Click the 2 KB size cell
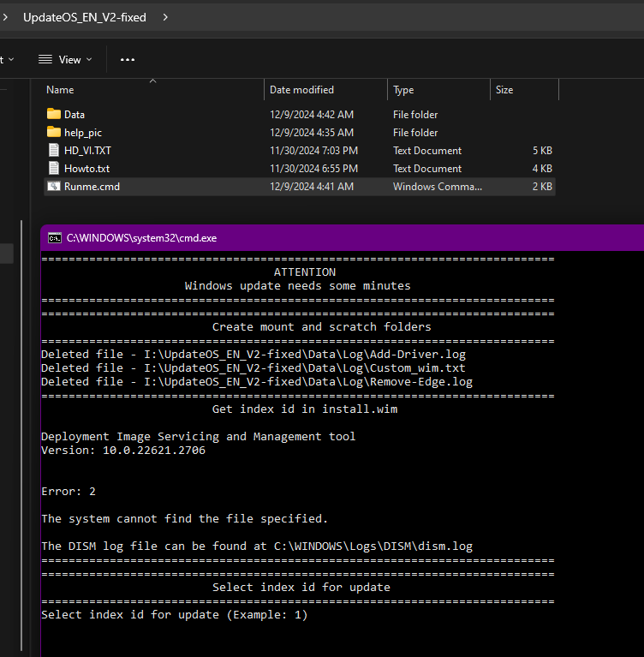This screenshot has height=657, width=644. point(542,187)
